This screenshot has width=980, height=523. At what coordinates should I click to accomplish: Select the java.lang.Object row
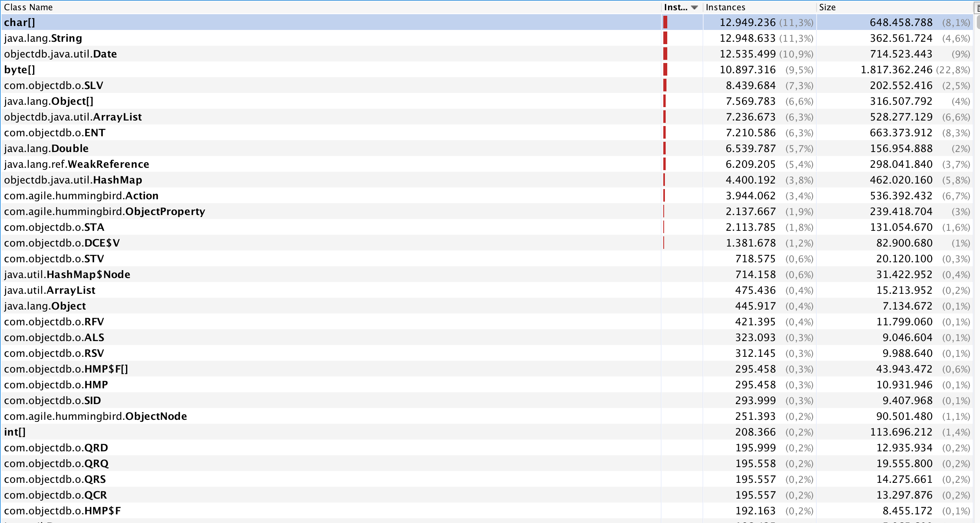click(487, 306)
